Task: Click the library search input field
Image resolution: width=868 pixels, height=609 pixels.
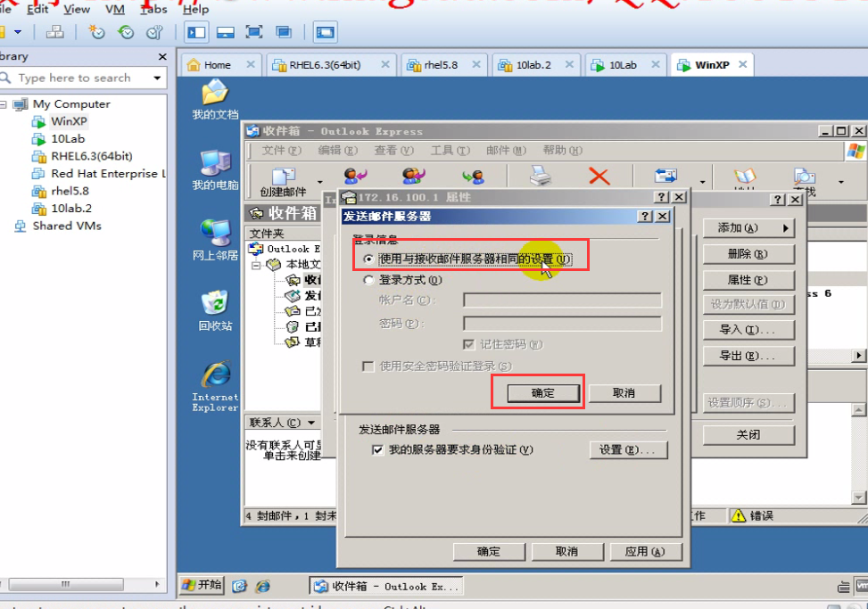Action: click(x=82, y=78)
